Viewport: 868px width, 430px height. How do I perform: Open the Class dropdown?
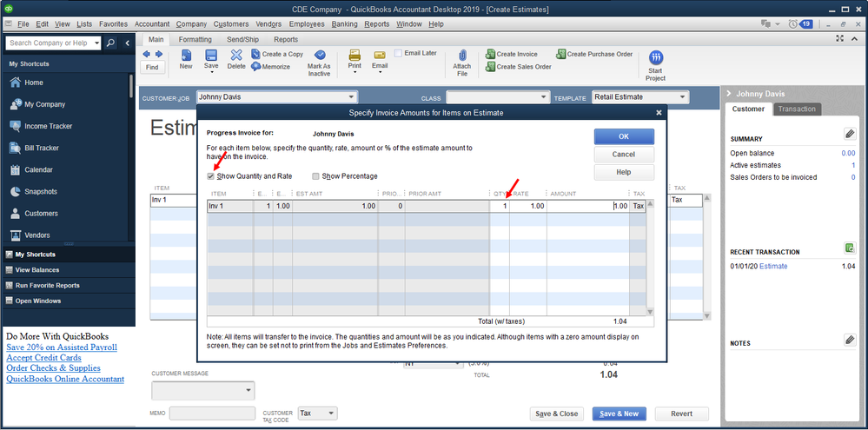[544, 97]
